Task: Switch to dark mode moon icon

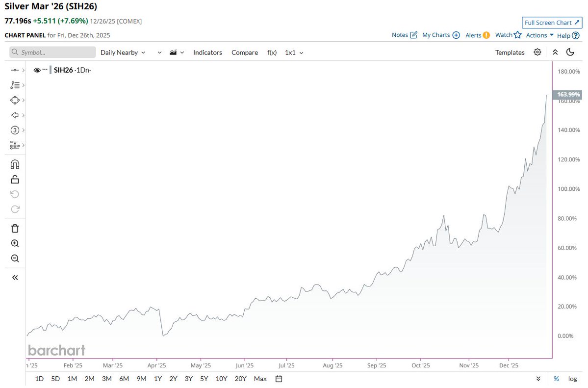Action: tap(570, 52)
